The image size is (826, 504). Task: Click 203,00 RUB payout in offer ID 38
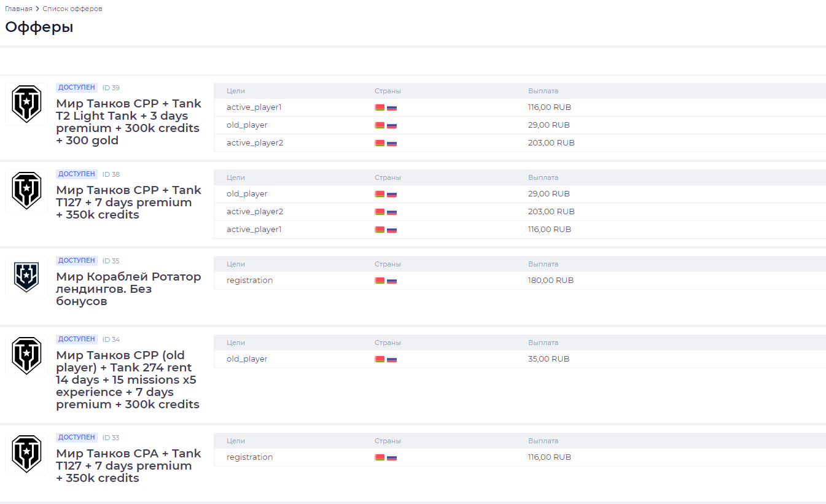pyautogui.click(x=551, y=212)
